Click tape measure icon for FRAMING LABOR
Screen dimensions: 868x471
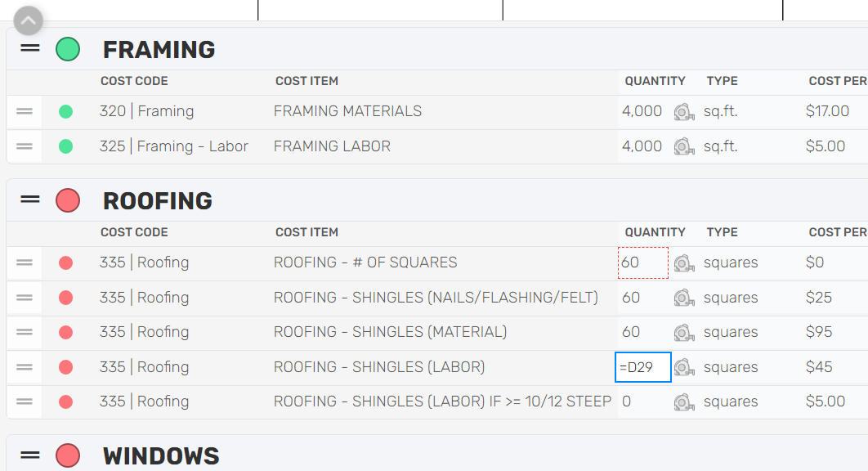pos(684,147)
